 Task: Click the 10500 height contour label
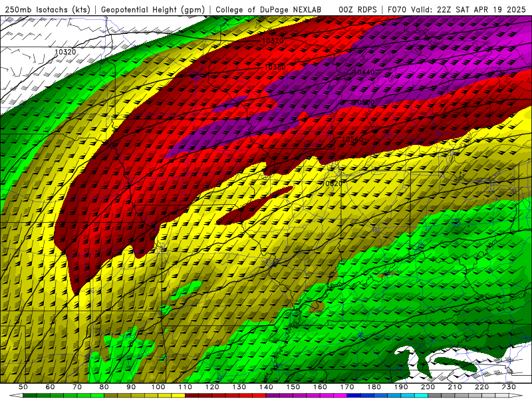tap(363, 102)
